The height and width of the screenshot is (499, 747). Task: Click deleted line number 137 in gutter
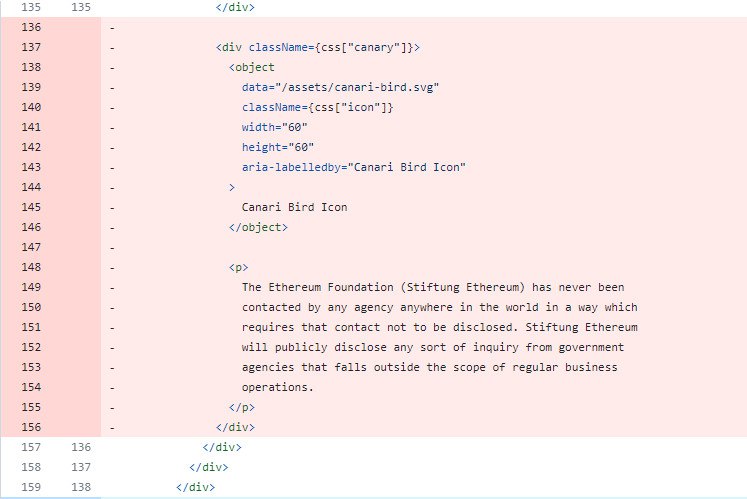pyautogui.click(x=31, y=47)
